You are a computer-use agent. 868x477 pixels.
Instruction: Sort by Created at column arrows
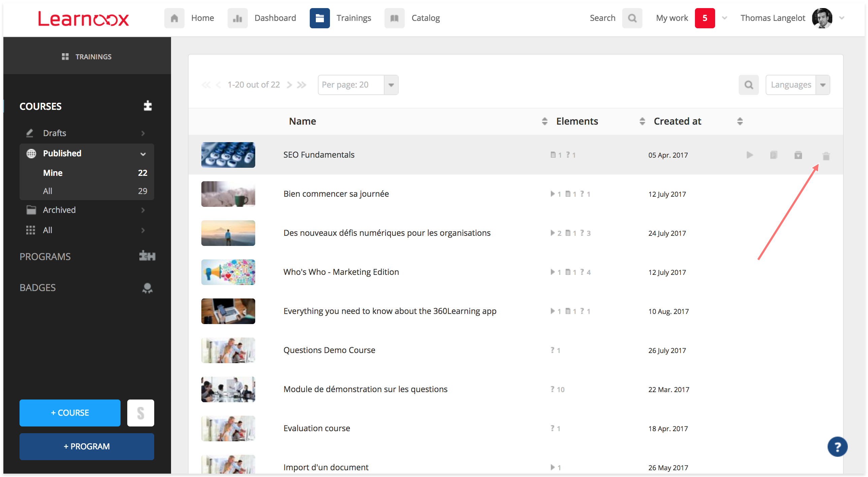(x=740, y=121)
